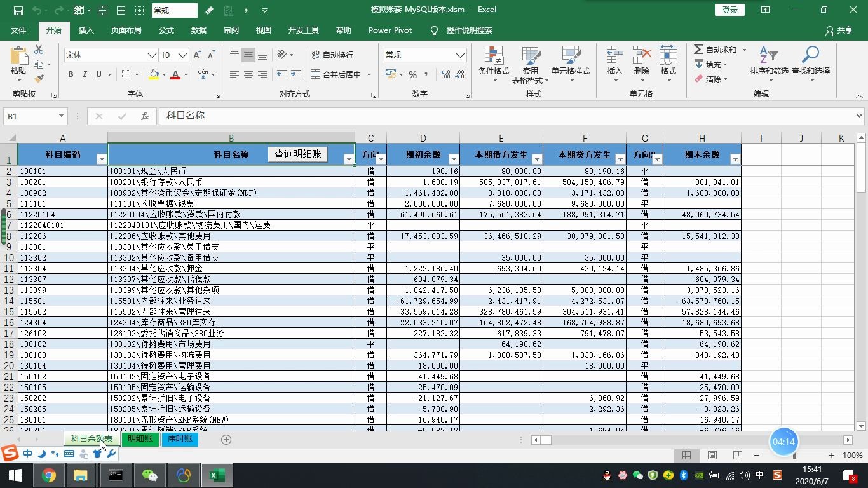Click the Chrome icon in taskbar

click(x=49, y=475)
